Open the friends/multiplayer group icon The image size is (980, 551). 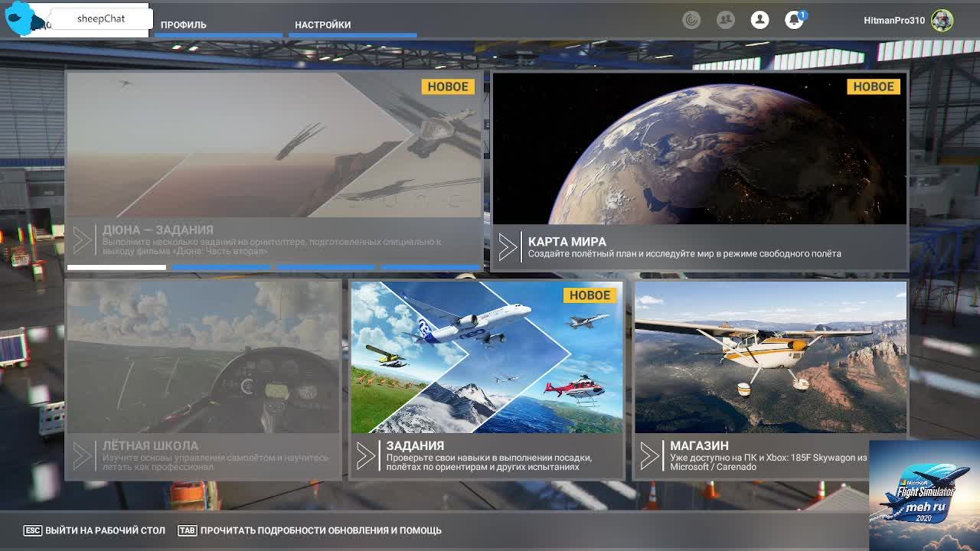726,21
